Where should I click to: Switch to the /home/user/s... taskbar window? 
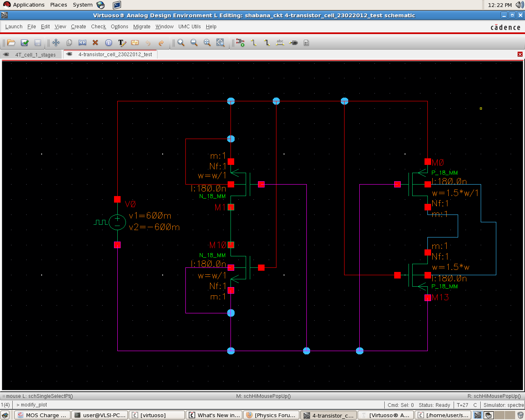[x=443, y=415]
